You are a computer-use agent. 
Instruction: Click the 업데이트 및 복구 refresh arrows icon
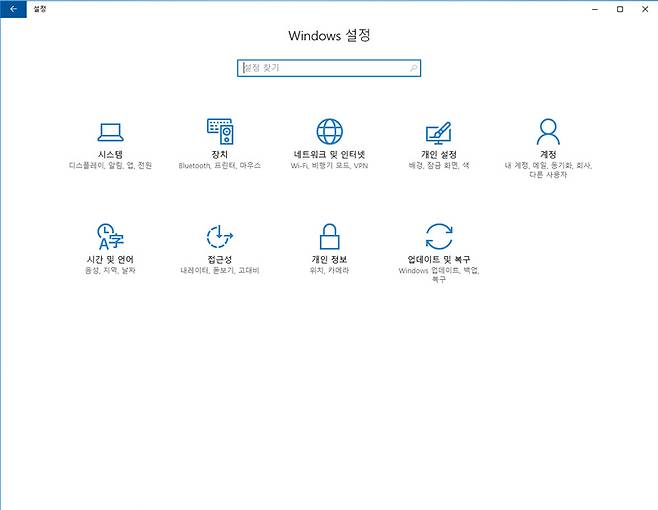pyautogui.click(x=438, y=237)
